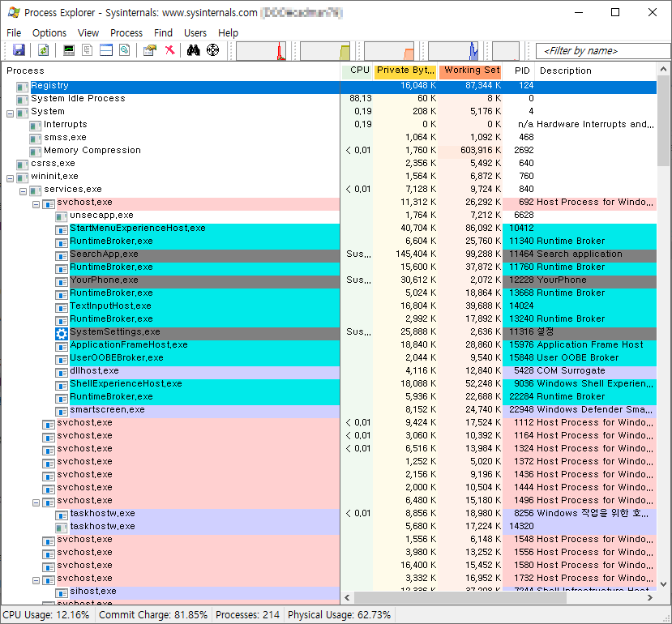
Task: Sort by the CPU column header
Action: point(357,71)
